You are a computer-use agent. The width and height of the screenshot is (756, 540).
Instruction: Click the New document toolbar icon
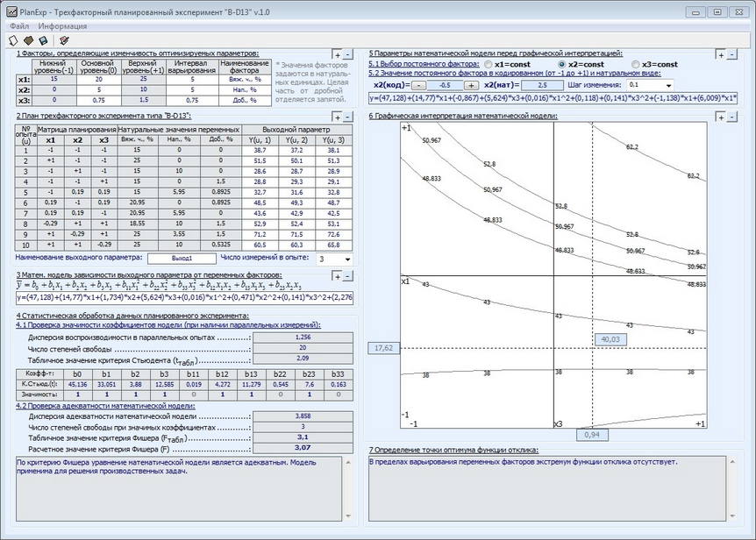point(13,40)
